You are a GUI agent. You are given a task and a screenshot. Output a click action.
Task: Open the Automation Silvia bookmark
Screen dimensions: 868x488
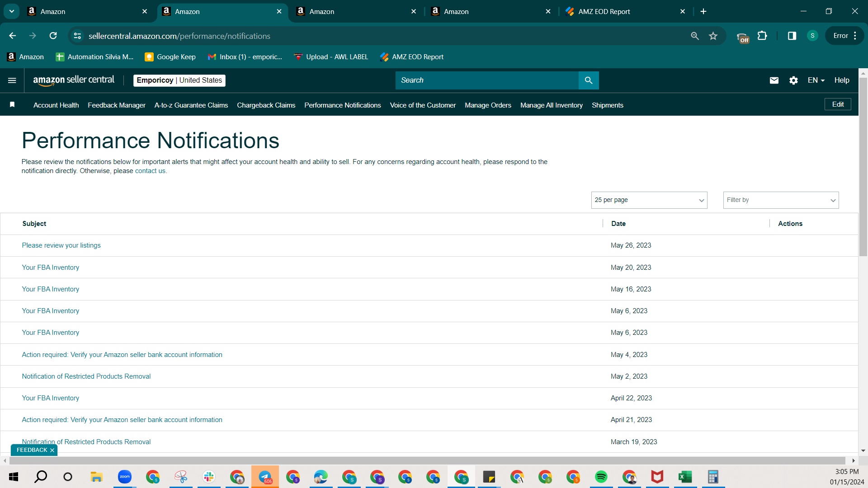94,57
